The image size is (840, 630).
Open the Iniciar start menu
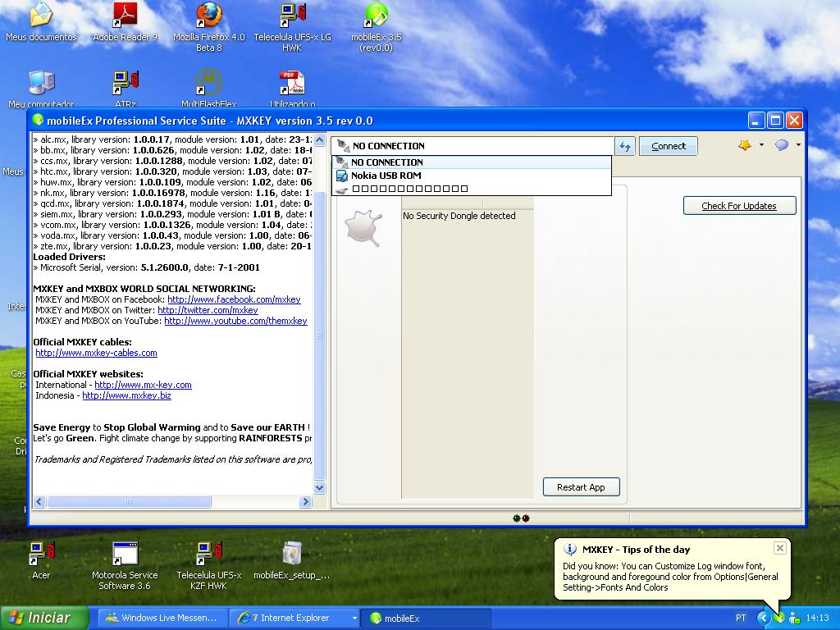click(45, 619)
